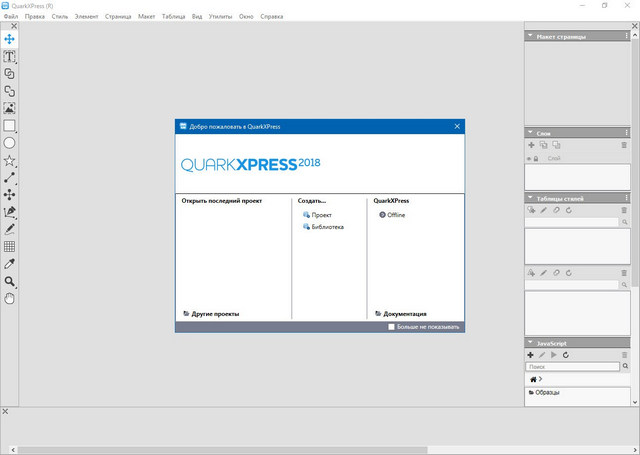Select the Text Content tool

coord(9,56)
